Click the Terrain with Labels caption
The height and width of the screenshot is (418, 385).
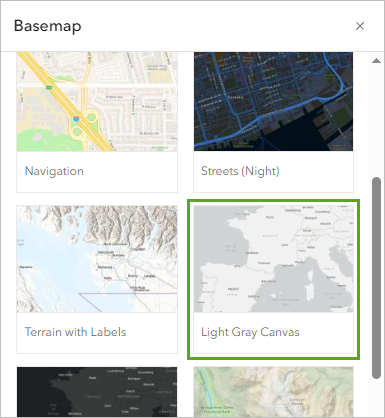[x=76, y=332]
